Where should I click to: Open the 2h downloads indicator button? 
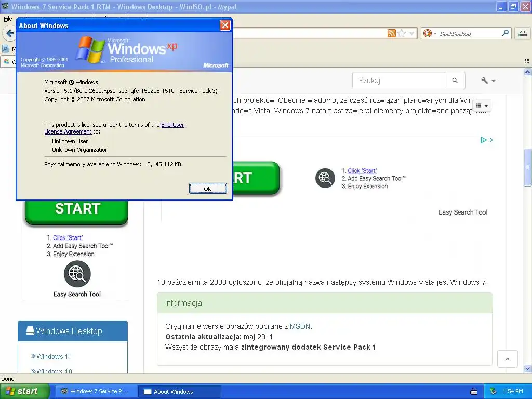click(x=522, y=33)
